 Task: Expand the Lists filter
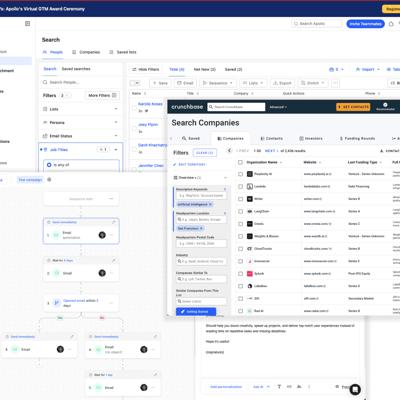80,109
